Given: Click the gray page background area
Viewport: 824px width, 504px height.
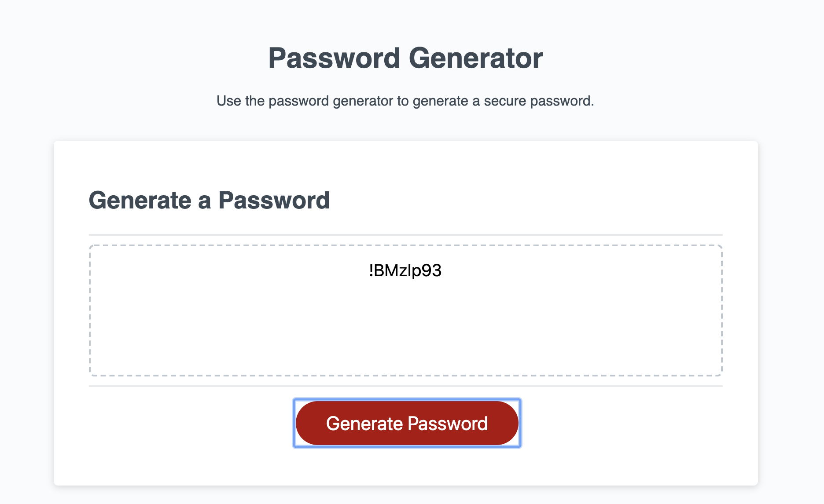Looking at the screenshot, I should point(26,264).
